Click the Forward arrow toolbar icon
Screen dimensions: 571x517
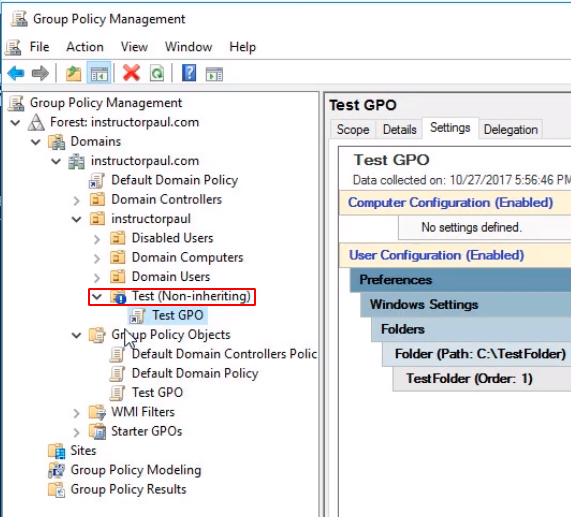click(40, 73)
